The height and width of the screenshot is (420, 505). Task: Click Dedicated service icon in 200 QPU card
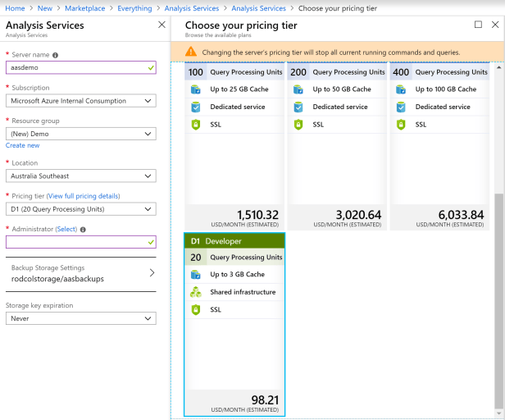pos(298,107)
